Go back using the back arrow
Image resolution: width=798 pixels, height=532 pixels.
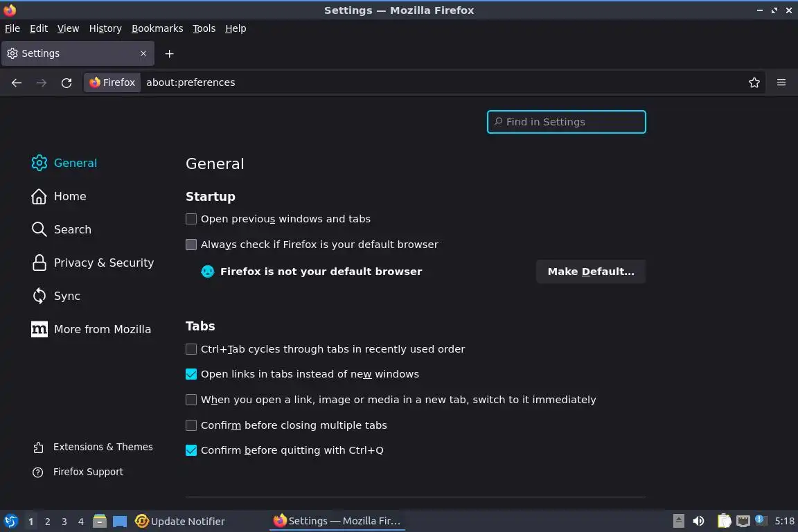point(17,82)
